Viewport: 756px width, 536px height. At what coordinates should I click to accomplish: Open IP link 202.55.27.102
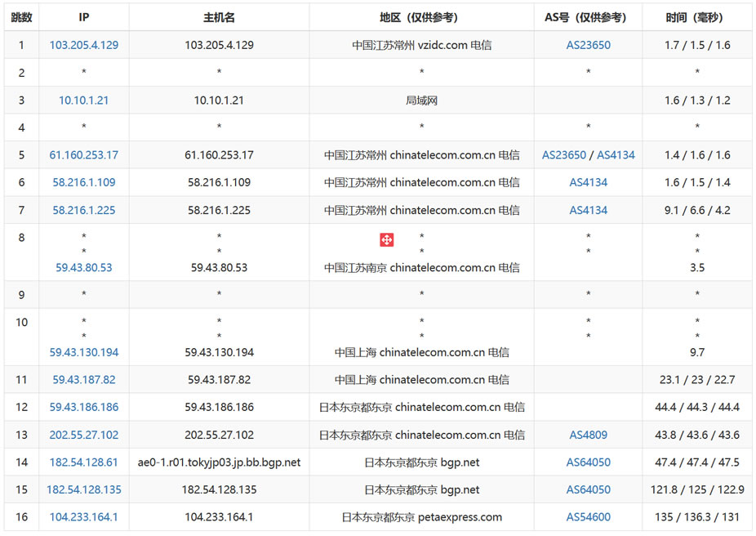point(84,435)
